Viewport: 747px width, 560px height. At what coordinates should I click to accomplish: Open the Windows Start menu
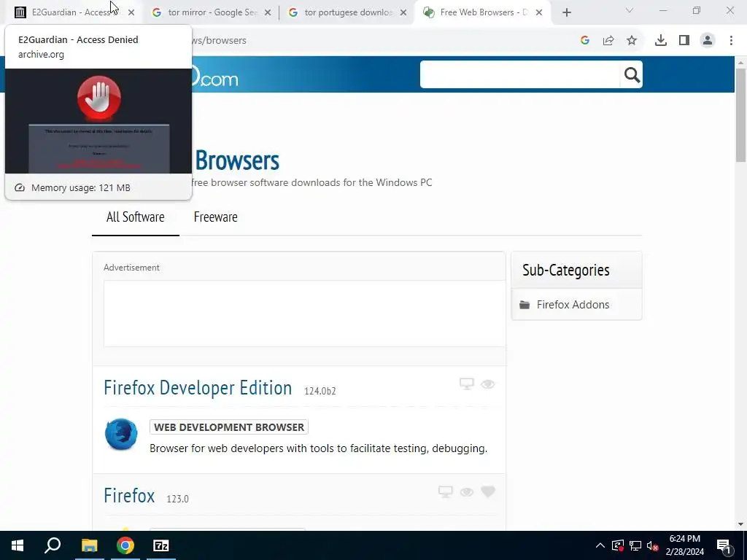coord(18,545)
